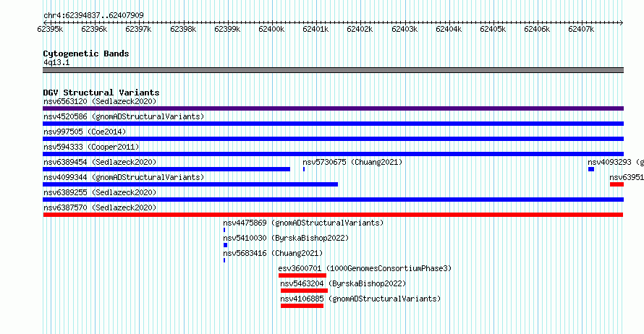Open esv3600701 (1000GenomesConsortiumPhase3) label

pyautogui.click(x=365, y=268)
